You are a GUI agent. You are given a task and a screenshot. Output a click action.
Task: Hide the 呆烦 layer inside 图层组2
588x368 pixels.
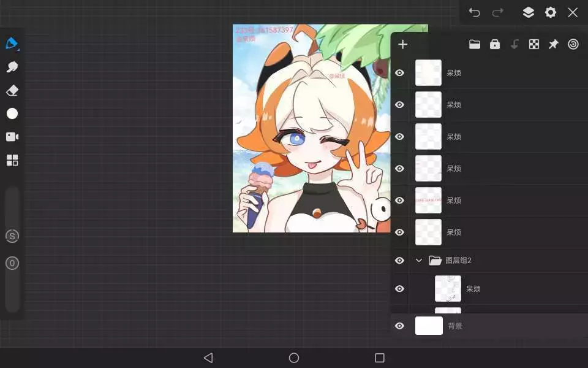pyautogui.click(x=400, y=288)
